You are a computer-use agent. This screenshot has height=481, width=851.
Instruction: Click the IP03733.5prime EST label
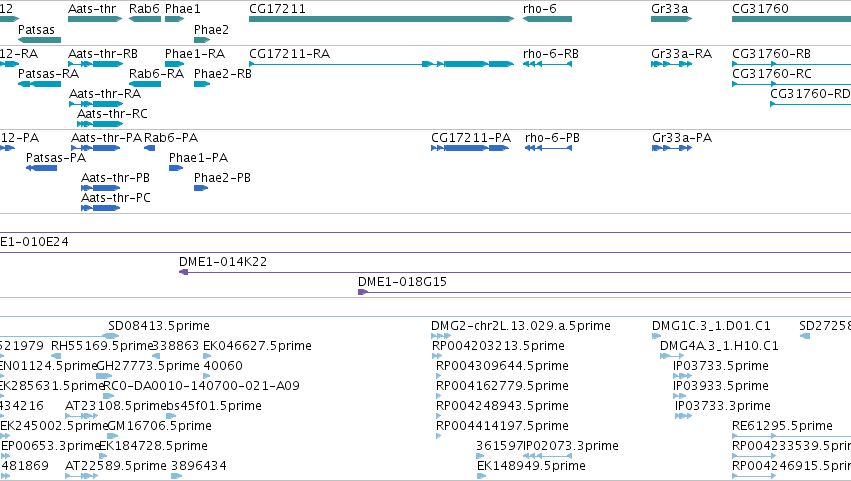721,366
